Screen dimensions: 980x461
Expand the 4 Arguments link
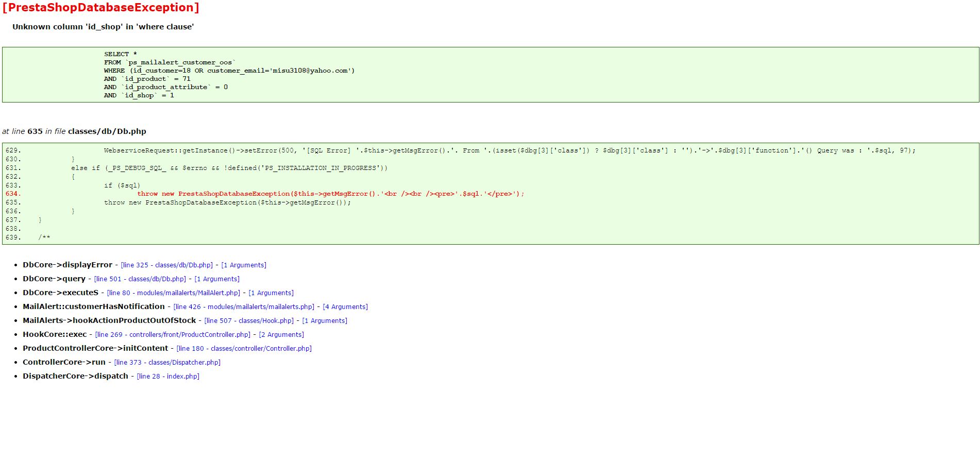[345, 307]
